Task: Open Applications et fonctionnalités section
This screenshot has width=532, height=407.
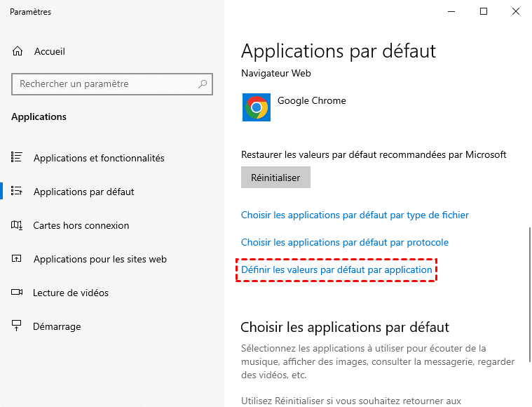Action: pos(99,158)
